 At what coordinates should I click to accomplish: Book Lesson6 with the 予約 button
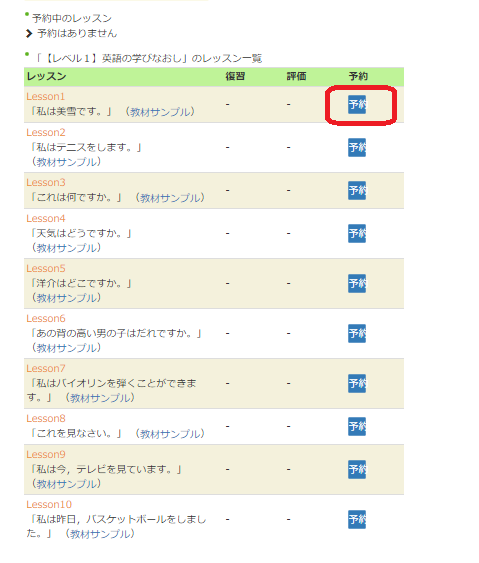point(357,334)
